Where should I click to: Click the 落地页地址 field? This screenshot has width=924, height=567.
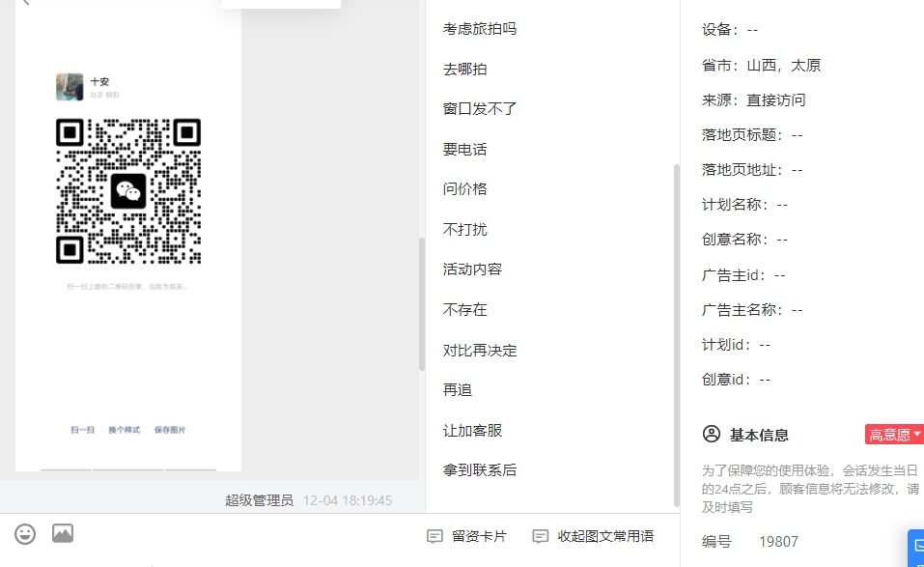pyautogui.click(x=752, y=170)
